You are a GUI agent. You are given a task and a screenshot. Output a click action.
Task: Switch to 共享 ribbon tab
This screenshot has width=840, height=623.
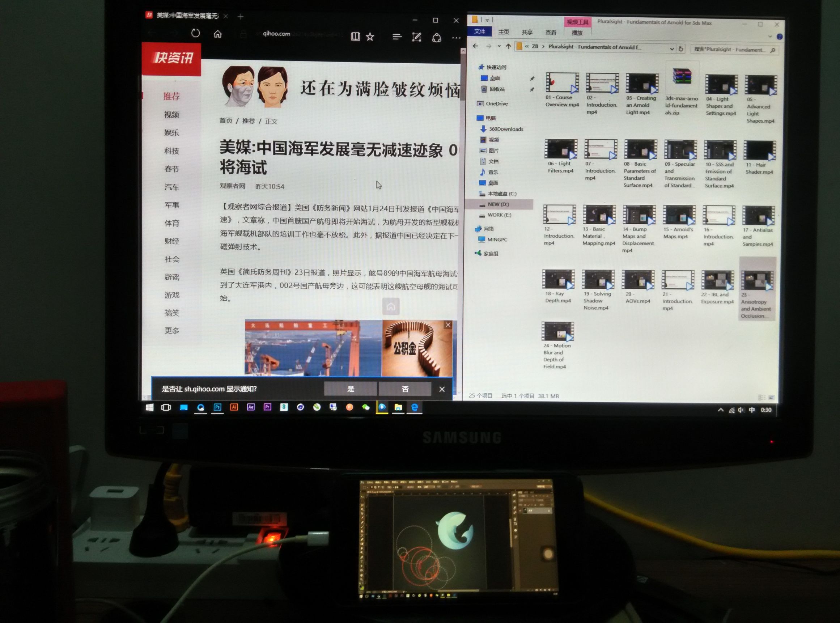(x=527, y=33)
